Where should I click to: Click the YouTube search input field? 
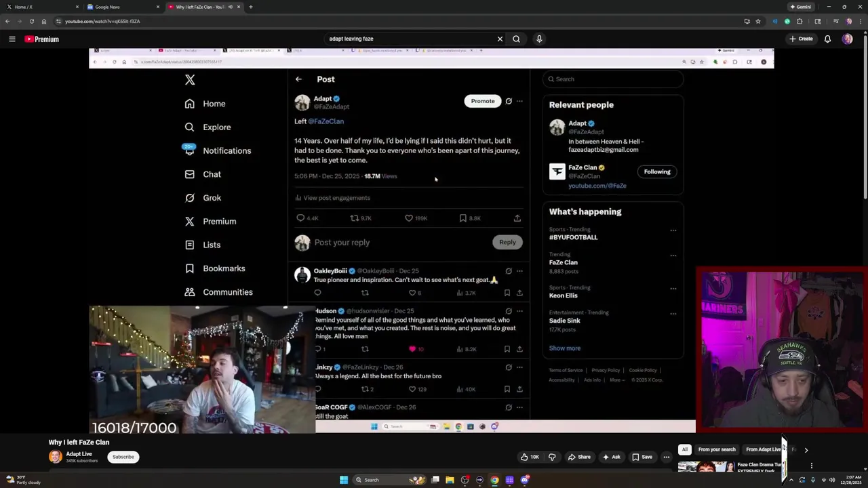pyautogui.click(x=410, y=39)
